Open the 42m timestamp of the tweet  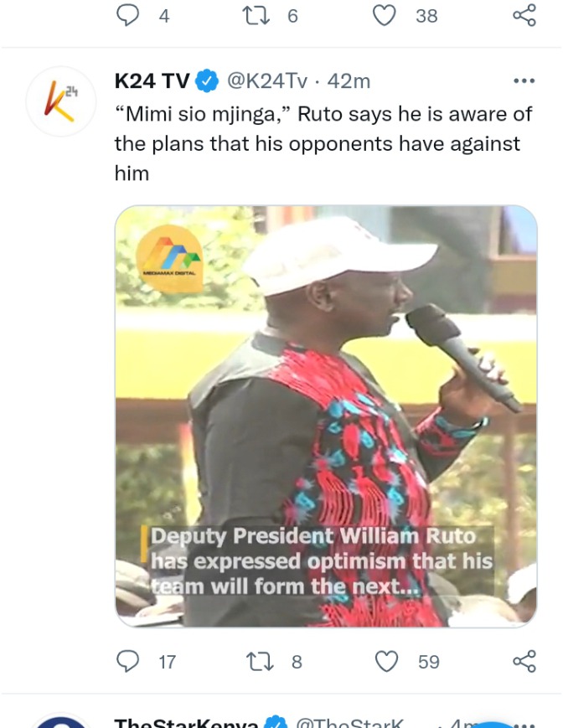click(x=349, y=80)
